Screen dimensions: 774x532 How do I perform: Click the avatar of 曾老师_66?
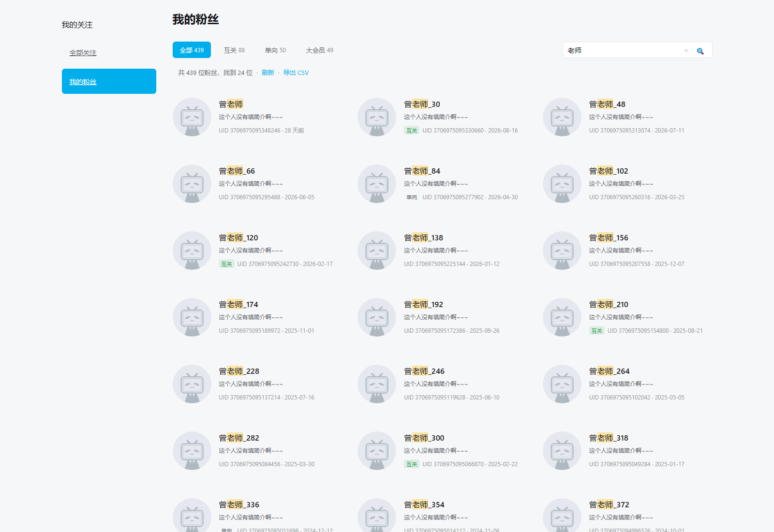[x=192, y=184]
